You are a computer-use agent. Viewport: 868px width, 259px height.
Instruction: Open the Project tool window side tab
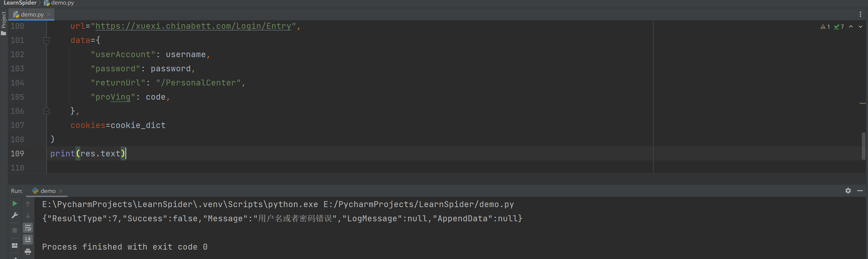(4, 20)
